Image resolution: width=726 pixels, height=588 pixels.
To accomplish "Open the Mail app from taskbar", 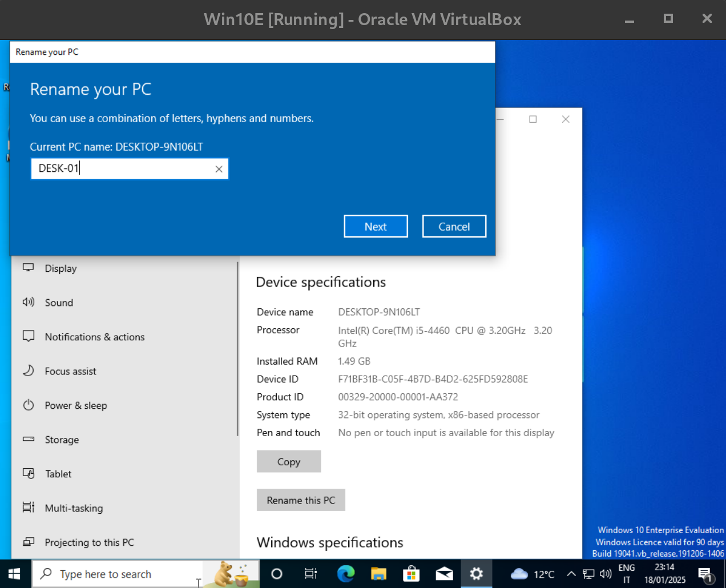I will click(x=444, y=574).
